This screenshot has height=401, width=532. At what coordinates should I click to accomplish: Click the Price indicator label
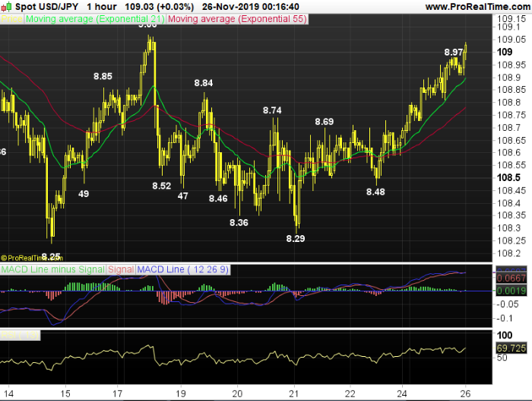click(11, 19)
